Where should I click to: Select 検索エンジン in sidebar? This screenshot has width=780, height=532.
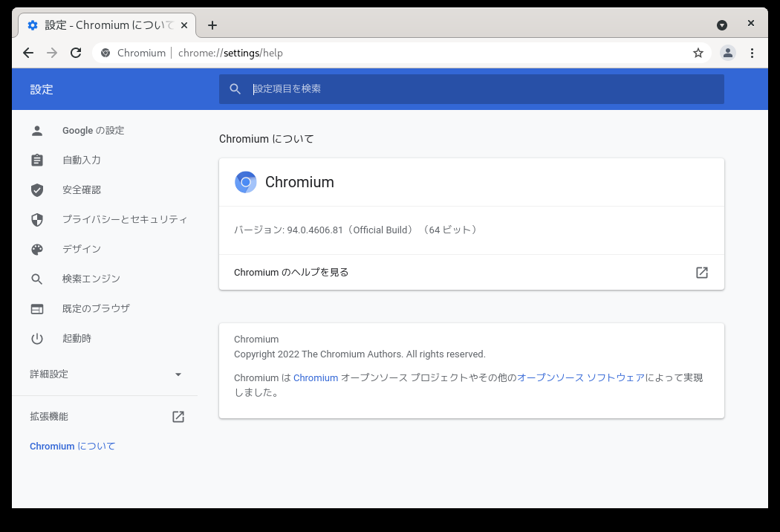[x=91, y=279]
